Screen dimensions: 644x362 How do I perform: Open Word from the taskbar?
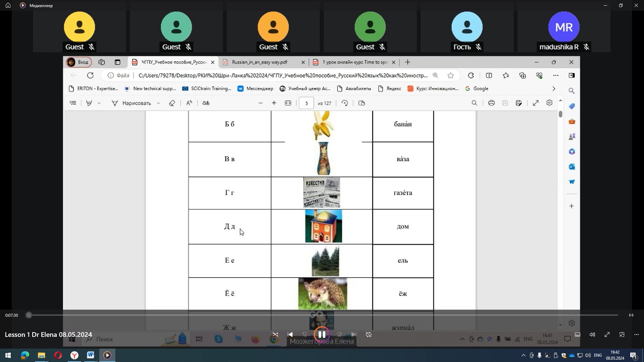click(x=91, y=355)
